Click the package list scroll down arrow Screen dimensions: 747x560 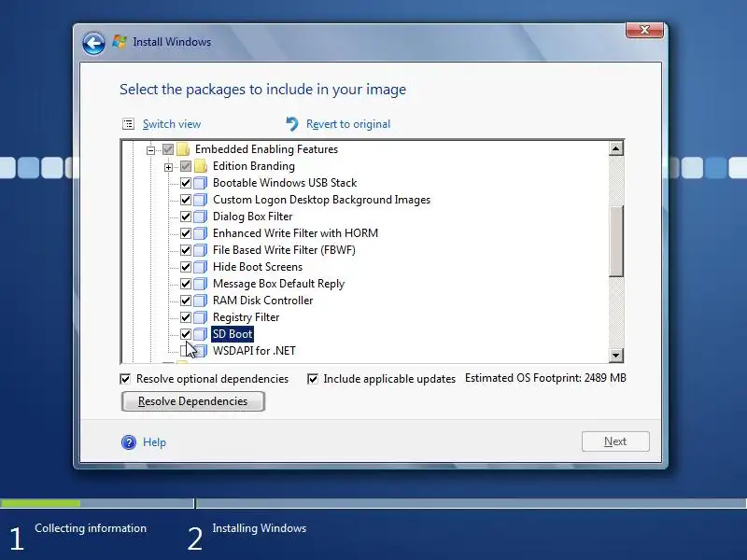coord(615,356)
